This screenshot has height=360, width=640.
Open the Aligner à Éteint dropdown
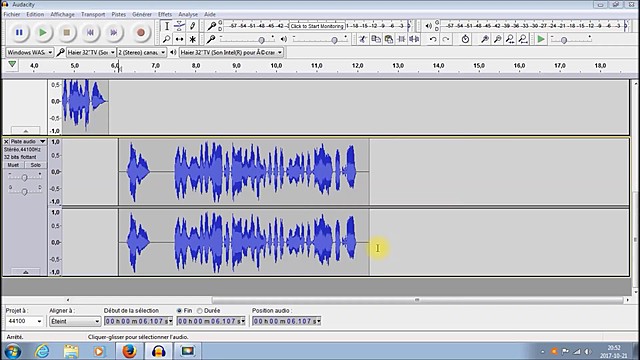click(x=75, y=321)
